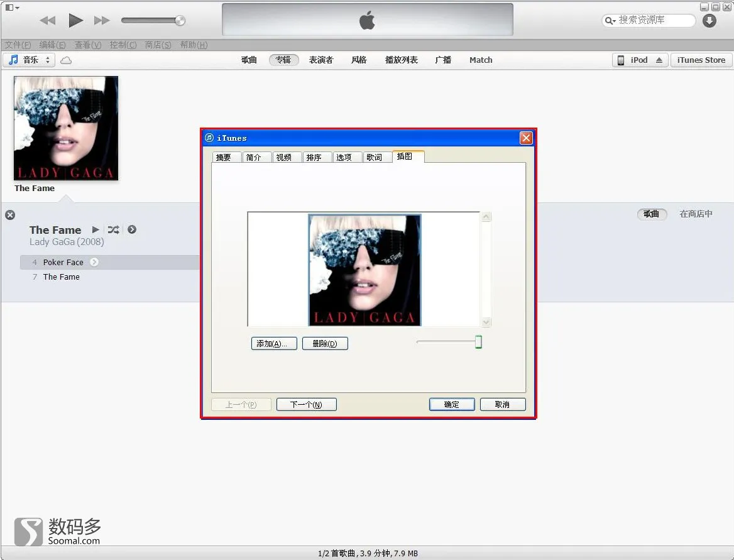734x560 pixels.
Task: Open the 歌词 tab in dialog
Action: click(x=377, y=157)
